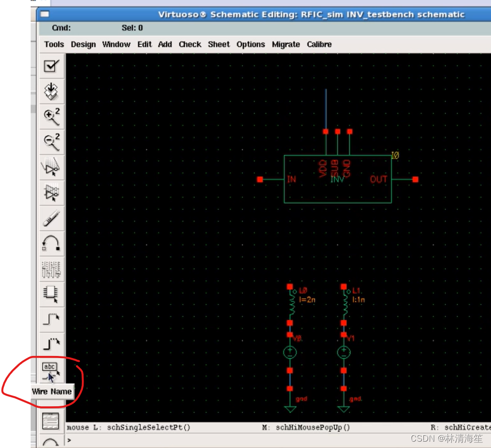Open the Migrate menu

point(285,44)
